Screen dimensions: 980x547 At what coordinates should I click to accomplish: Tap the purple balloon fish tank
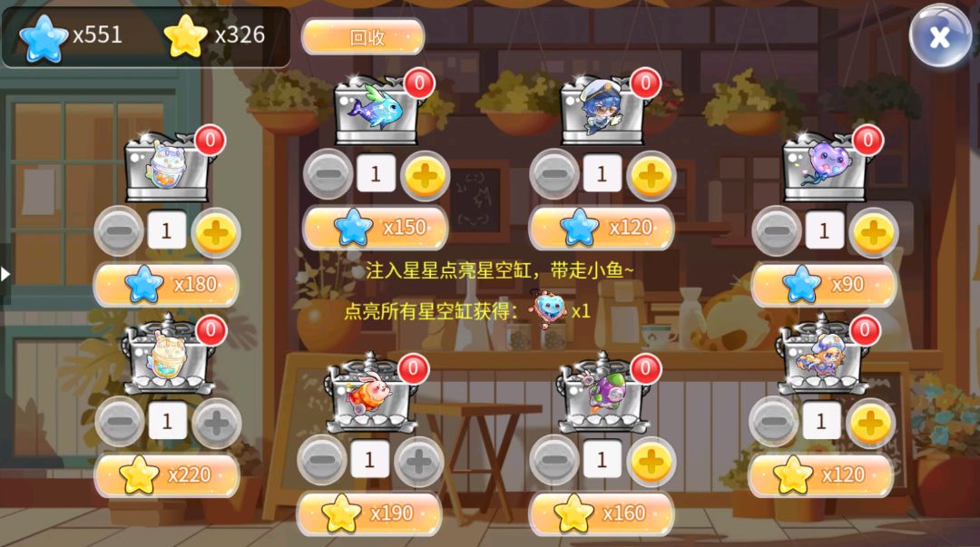[827, 166]
